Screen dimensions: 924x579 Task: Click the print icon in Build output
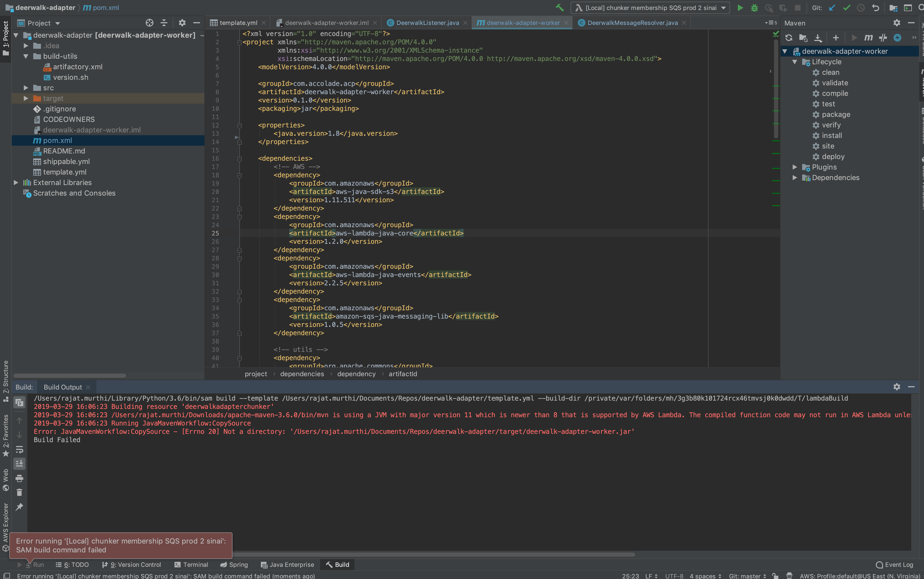(19, 478)
